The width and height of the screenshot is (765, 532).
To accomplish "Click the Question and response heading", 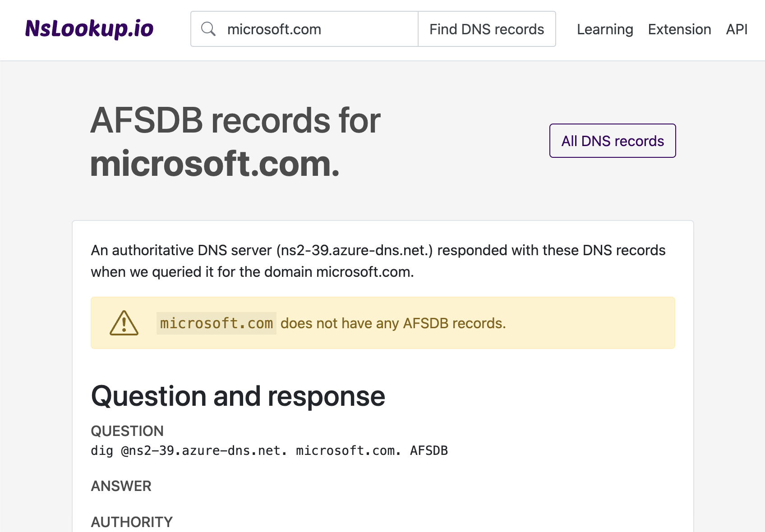I will (x=238, y=396).
